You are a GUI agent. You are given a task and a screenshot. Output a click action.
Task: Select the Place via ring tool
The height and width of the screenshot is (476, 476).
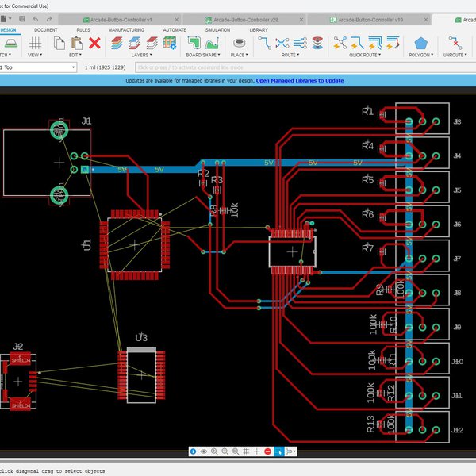(240, 43)
